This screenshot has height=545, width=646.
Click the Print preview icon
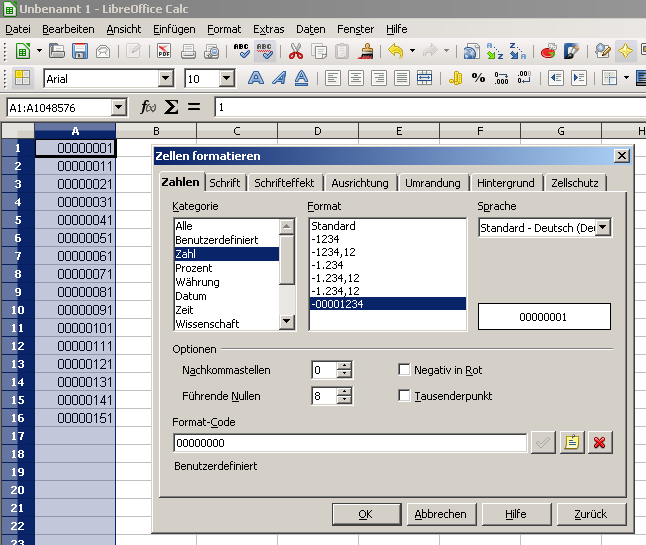click(x=212, y=51)
